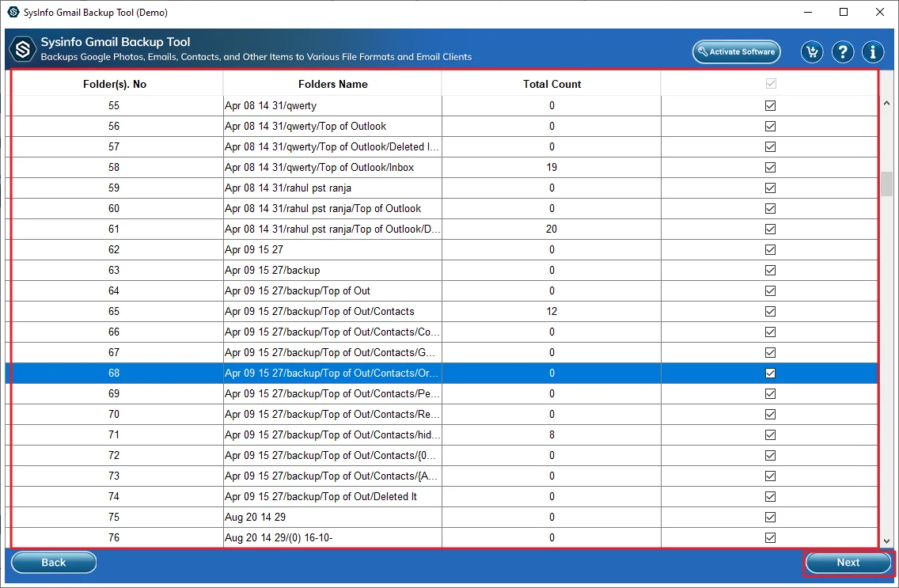Toggle the checkbox for folder 58 Inbox row
The image size is (899, 588).
pyautogui.click(x=770, y=167)
